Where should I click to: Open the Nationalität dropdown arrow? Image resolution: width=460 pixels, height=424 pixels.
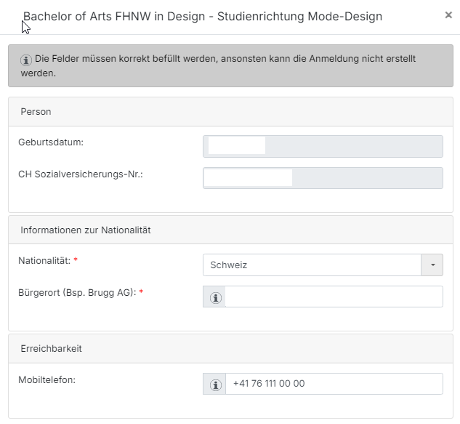[x=432, y=265]
